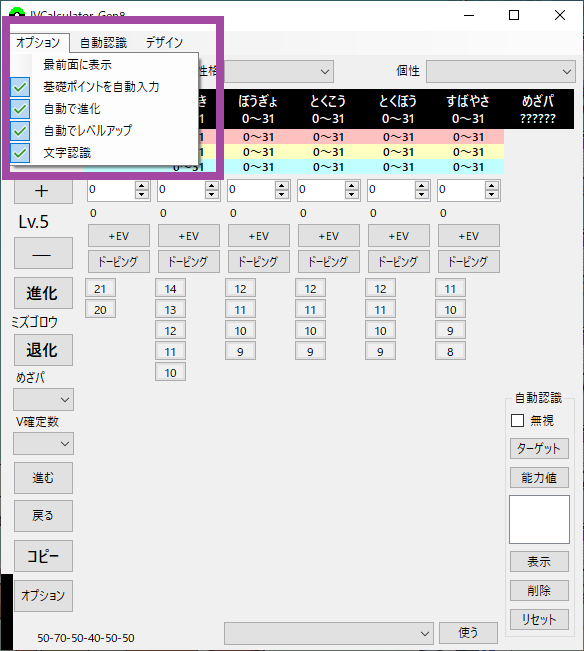The image size is (584, 651).
Task: Select stat value 14 in second column
Action: [x=170, y=289]
